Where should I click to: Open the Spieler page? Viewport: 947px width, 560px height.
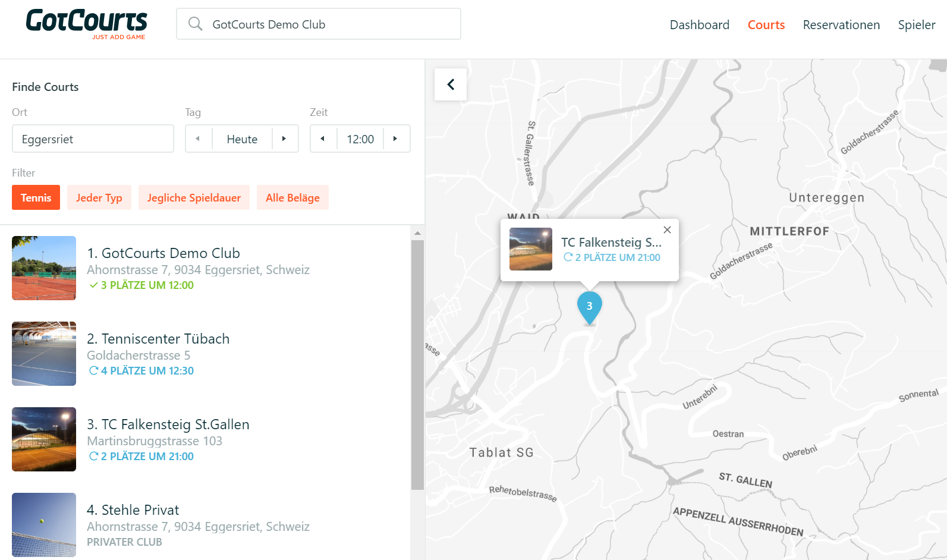[x=916, y=25]
